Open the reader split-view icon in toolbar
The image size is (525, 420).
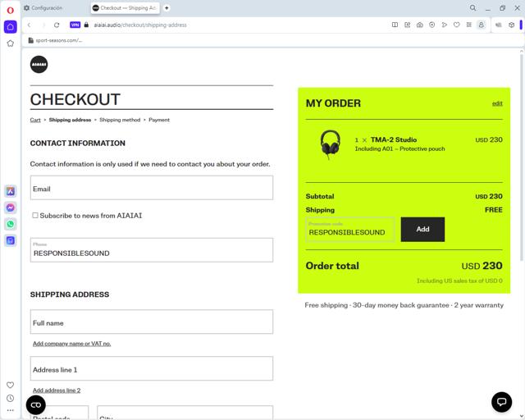pos(395,25)
